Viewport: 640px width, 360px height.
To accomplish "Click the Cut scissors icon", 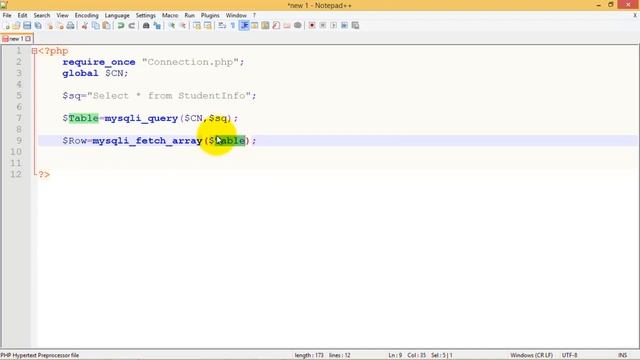I will [x=84, y=26].
